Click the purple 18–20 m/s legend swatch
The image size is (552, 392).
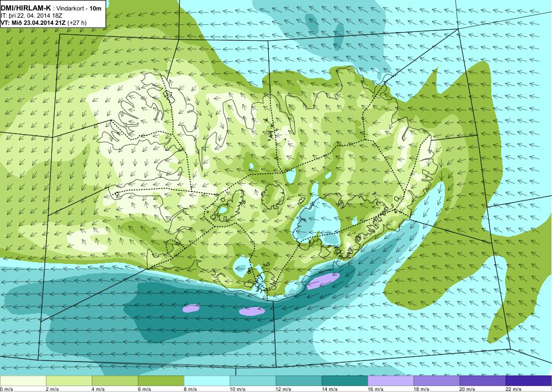pos(437,380)
